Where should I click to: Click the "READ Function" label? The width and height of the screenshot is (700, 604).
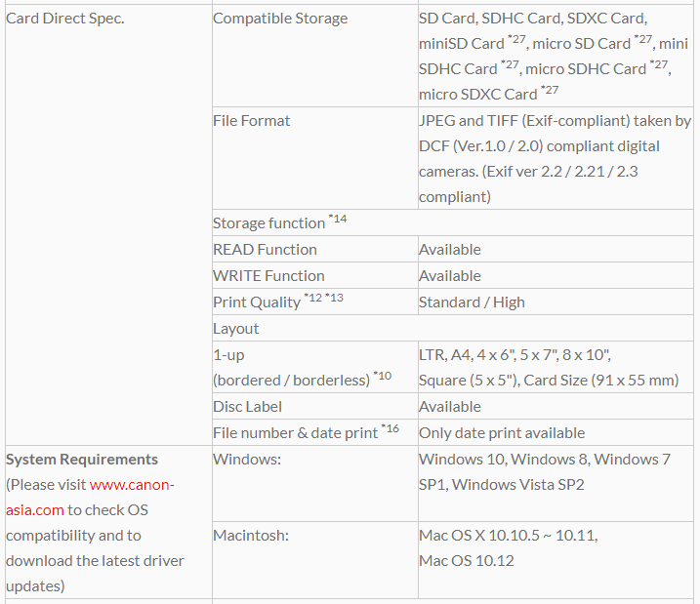265,250
